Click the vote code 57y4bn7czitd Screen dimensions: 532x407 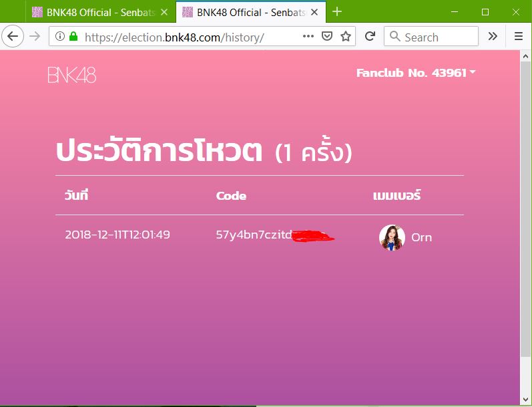click(254, 235)
